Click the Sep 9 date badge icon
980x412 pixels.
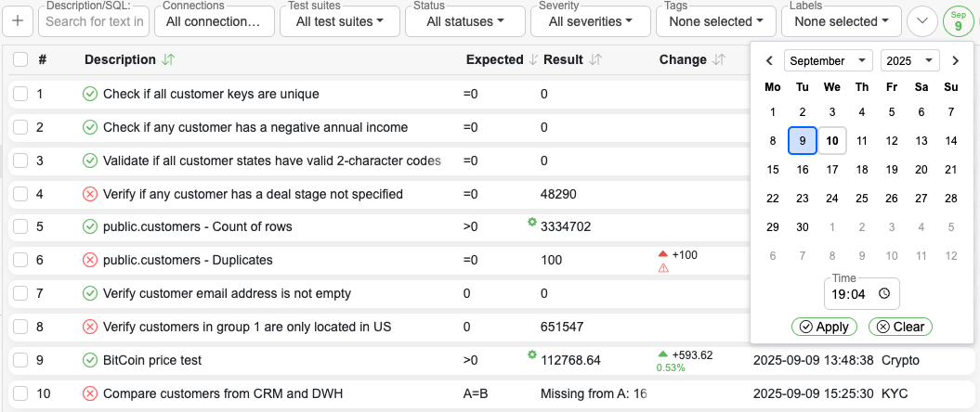(x=958, y=21)
